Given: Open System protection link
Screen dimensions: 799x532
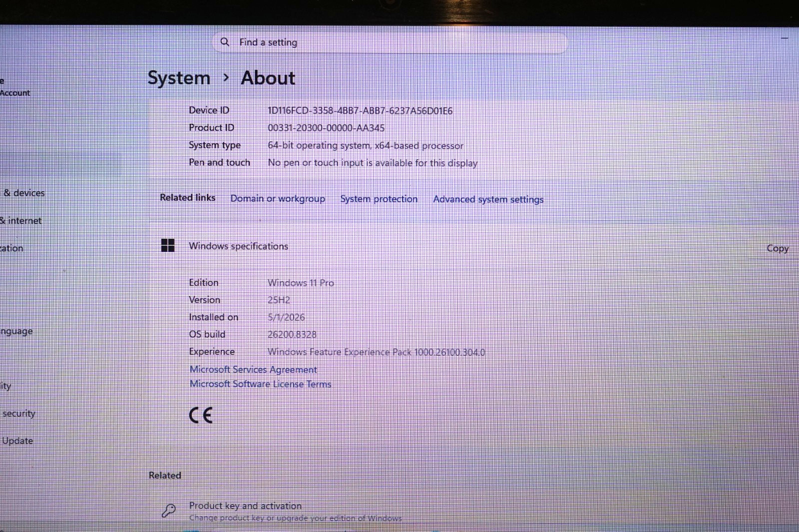Looking at the screenshot, I should coord(379,199).
